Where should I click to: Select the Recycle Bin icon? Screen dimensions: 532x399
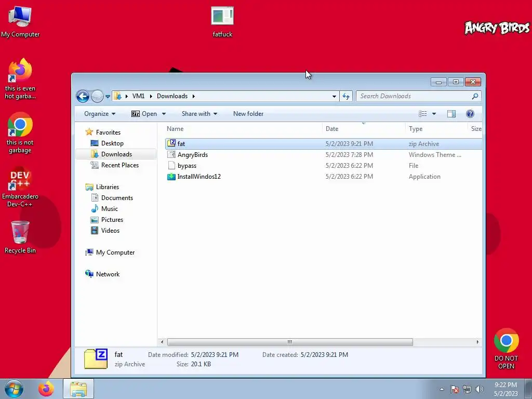[x=20, y=237]
